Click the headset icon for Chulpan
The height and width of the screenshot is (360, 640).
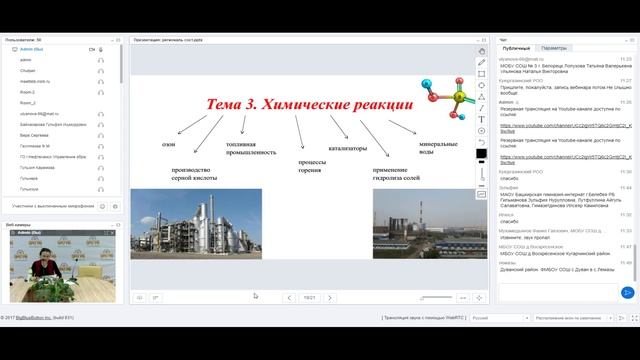[x=101, y=71]
